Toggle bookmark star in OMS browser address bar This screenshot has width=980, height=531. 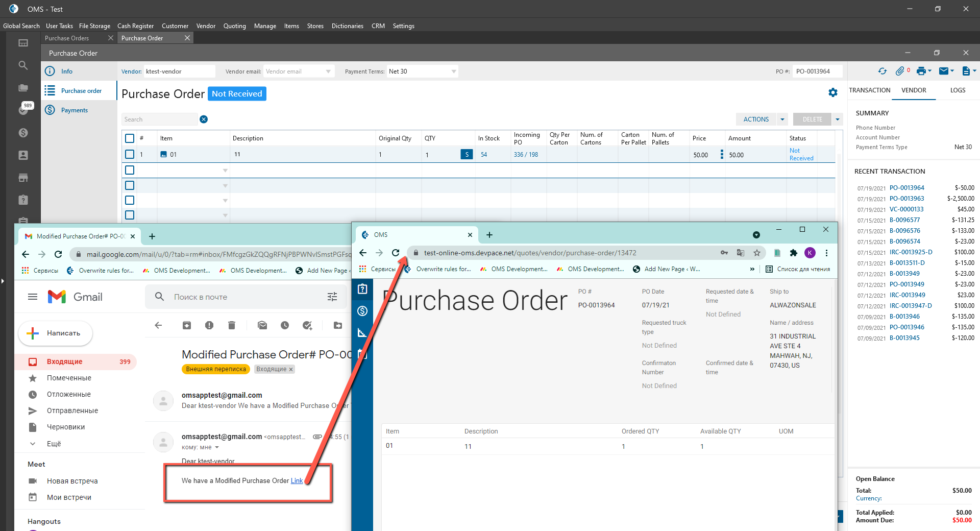(x=757, y=253)
